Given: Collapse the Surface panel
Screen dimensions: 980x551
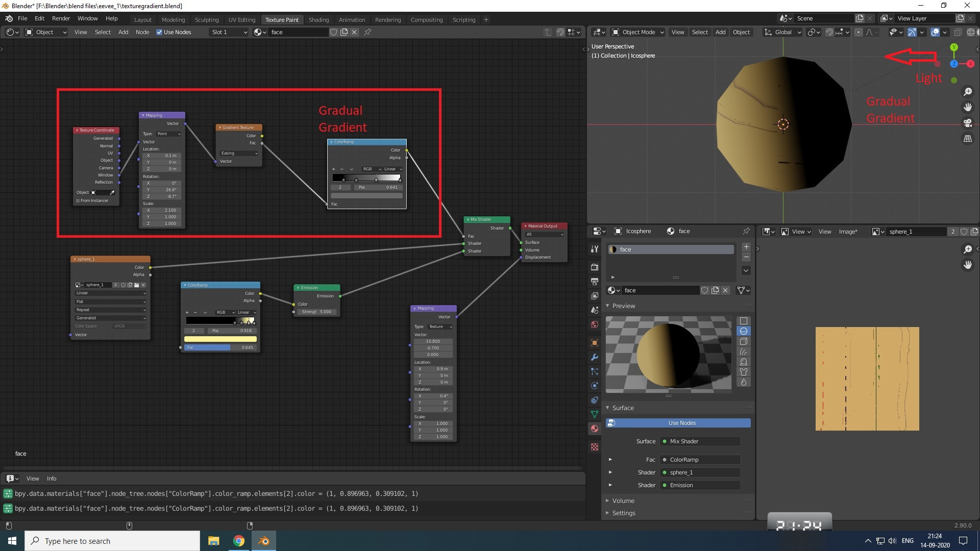Looking at the screenshot, I should click(x=608, y=408).
